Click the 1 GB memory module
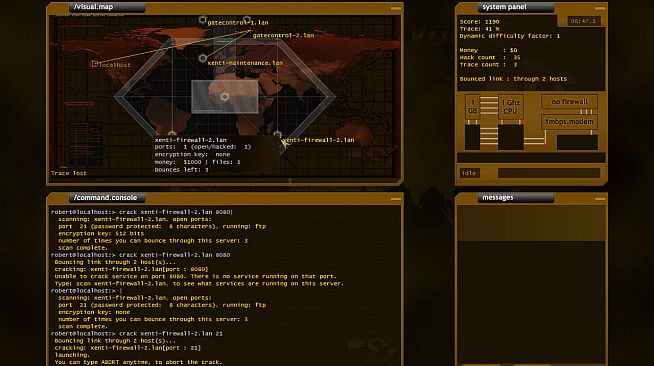 [x=472, y=107]
